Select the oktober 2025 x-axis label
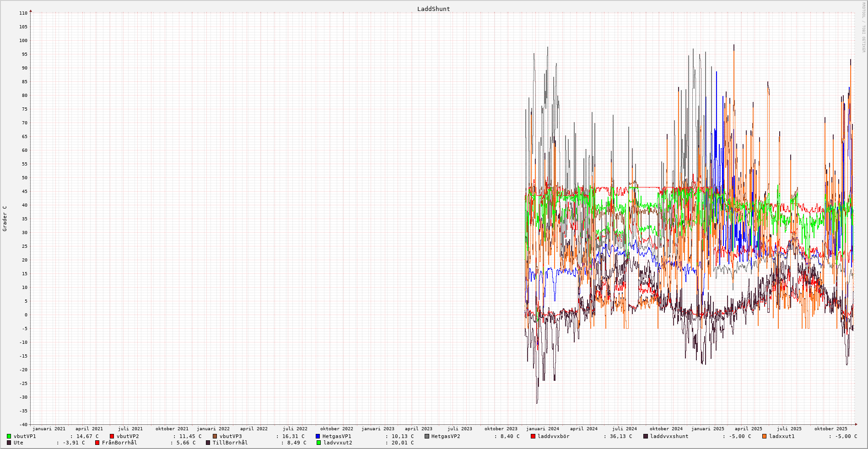868x449 pixels. point(830,429)
